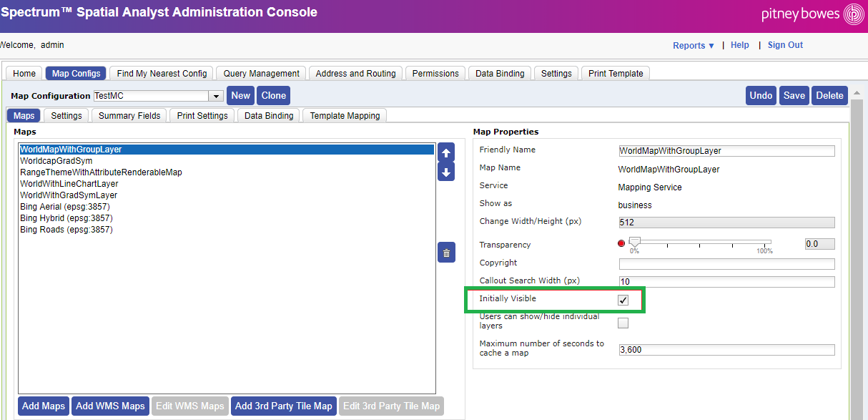The height and width of the screenshot is (420, 868).
Task: Select the Summary Fields sub-tab
Action: (x=129, y=116)
